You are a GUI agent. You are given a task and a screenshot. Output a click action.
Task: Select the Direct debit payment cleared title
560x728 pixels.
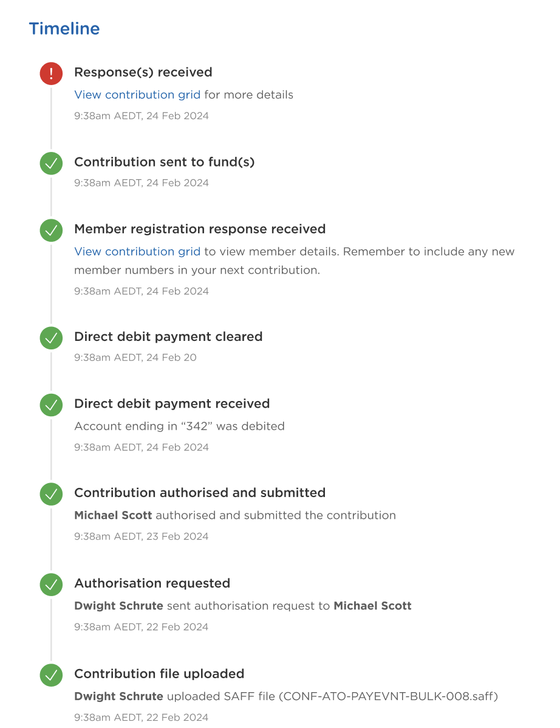168,337
